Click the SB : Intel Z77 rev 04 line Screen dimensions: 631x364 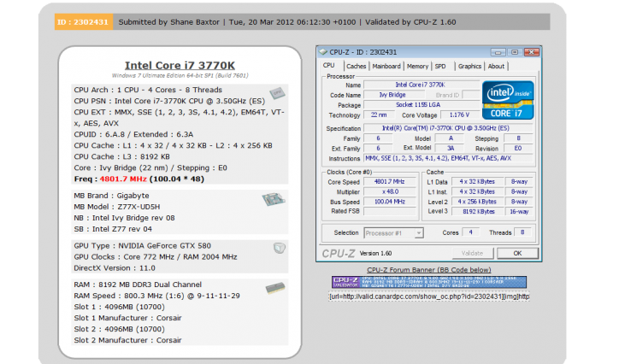click(x=113, y=229)
